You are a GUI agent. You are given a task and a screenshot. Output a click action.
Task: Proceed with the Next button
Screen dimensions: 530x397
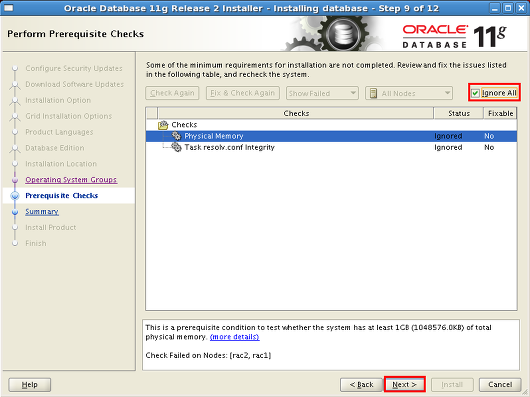click(404, 384)
